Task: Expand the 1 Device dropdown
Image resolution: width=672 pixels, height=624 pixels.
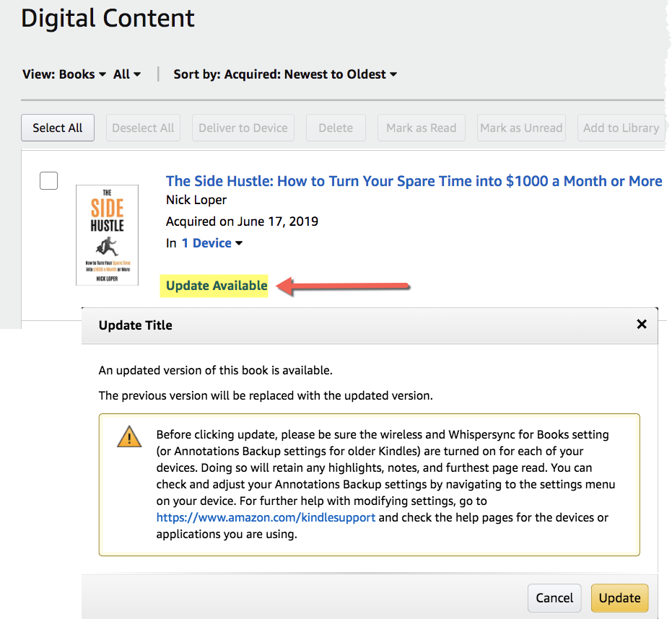Action: click(212, 243)
